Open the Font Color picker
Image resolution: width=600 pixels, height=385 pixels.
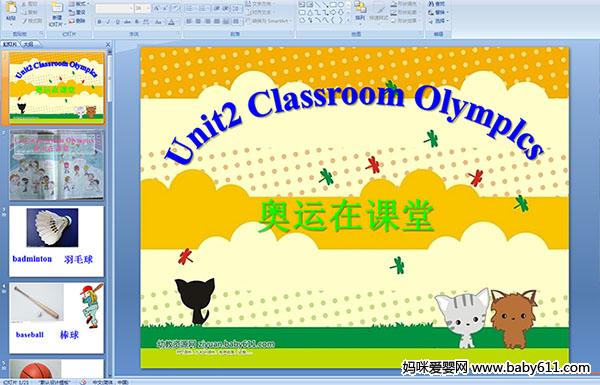172,22
